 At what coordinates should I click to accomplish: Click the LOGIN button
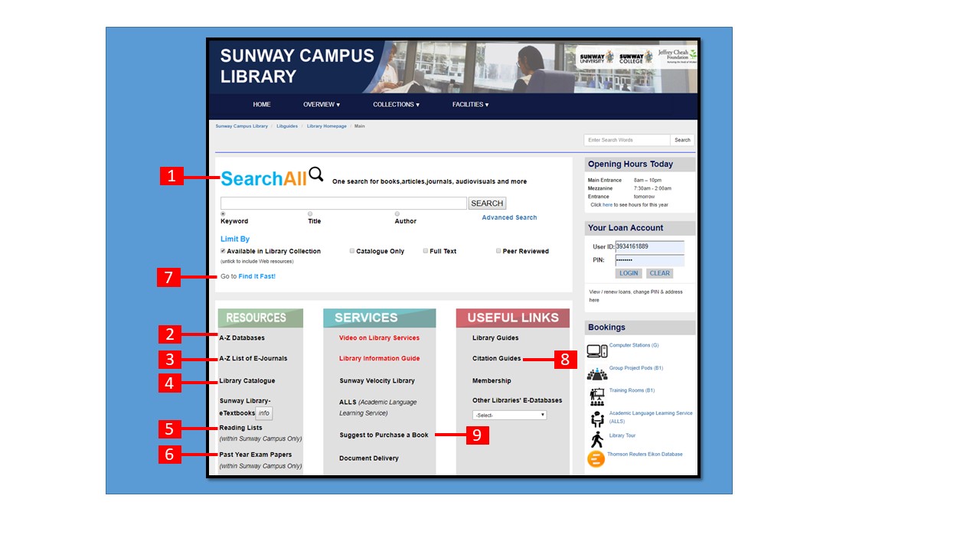tap(629, 273)
